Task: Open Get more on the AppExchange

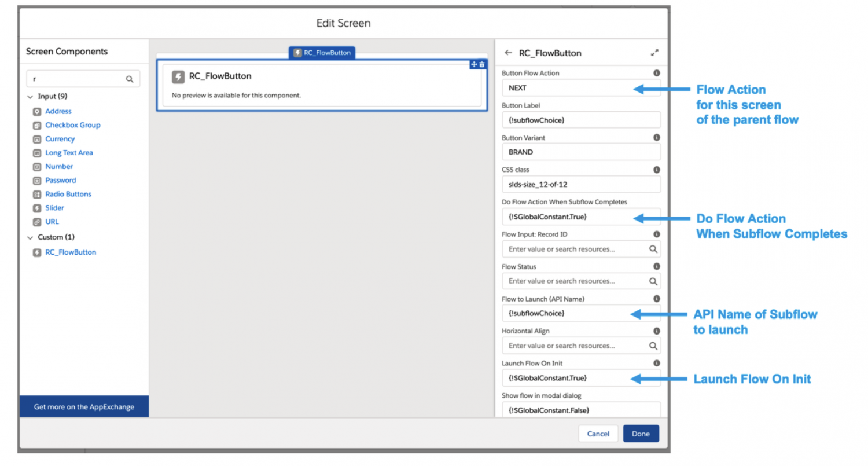Action: pyautogui.click(x=83, y=406)
